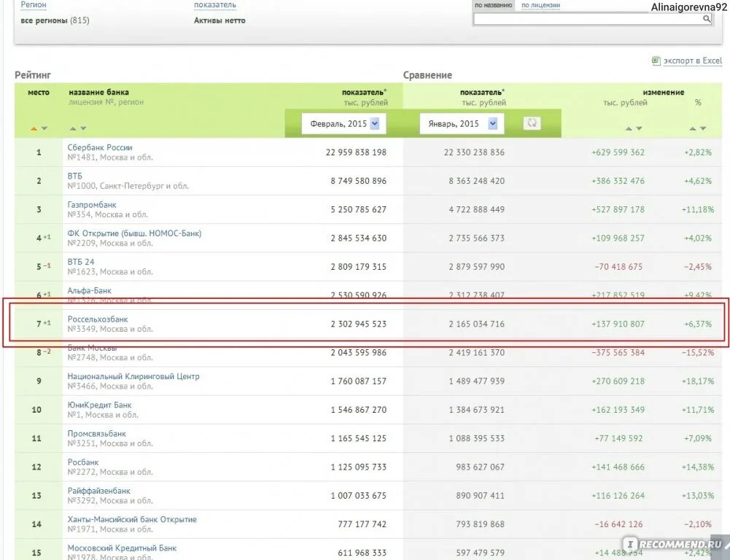Viewport: 730px width, 560px height.
Task: Sort change in rubles descending arrow
Action: point(639,128)
